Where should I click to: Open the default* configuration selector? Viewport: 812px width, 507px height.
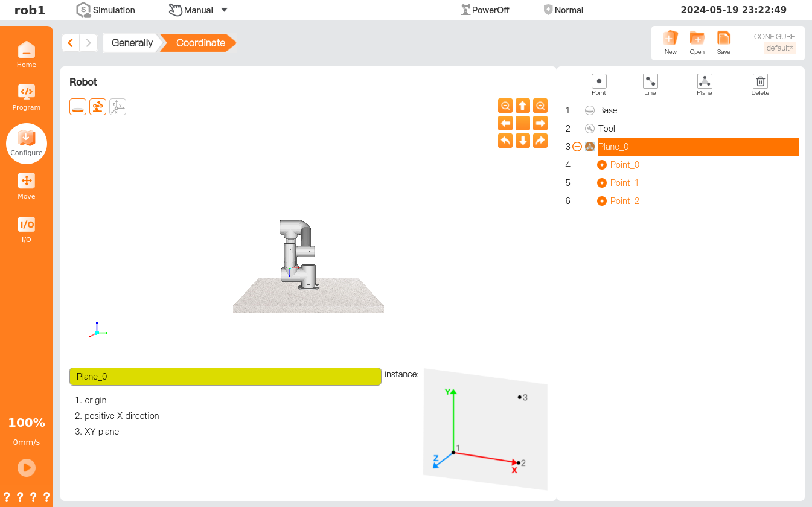pyautogui.click(x=779, y=48)
